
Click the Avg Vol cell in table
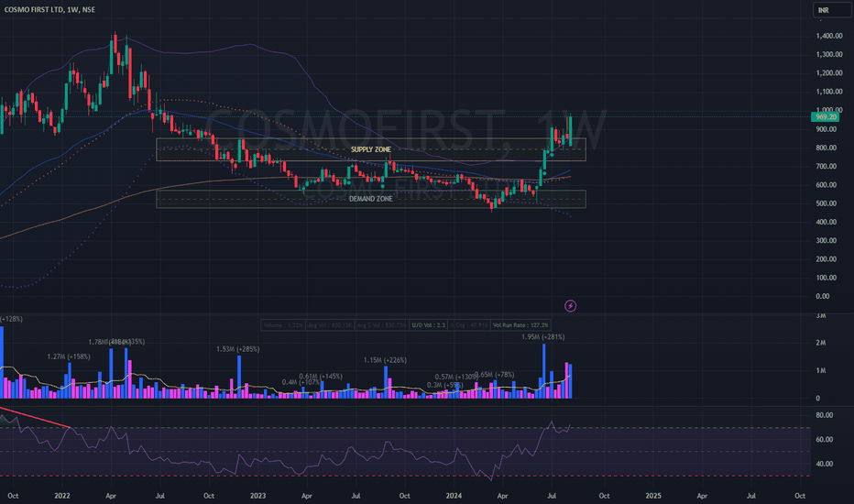[x=330, y=325]
